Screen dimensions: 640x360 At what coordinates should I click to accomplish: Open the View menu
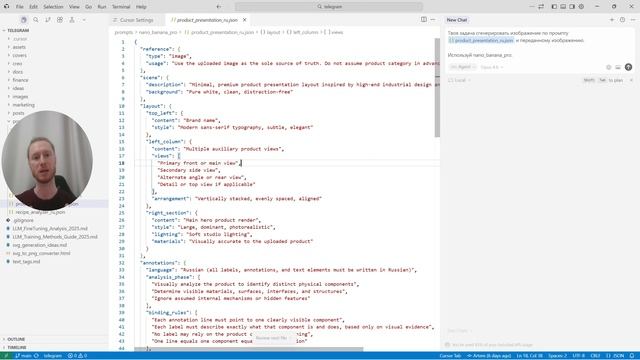[x=74, y=7]
